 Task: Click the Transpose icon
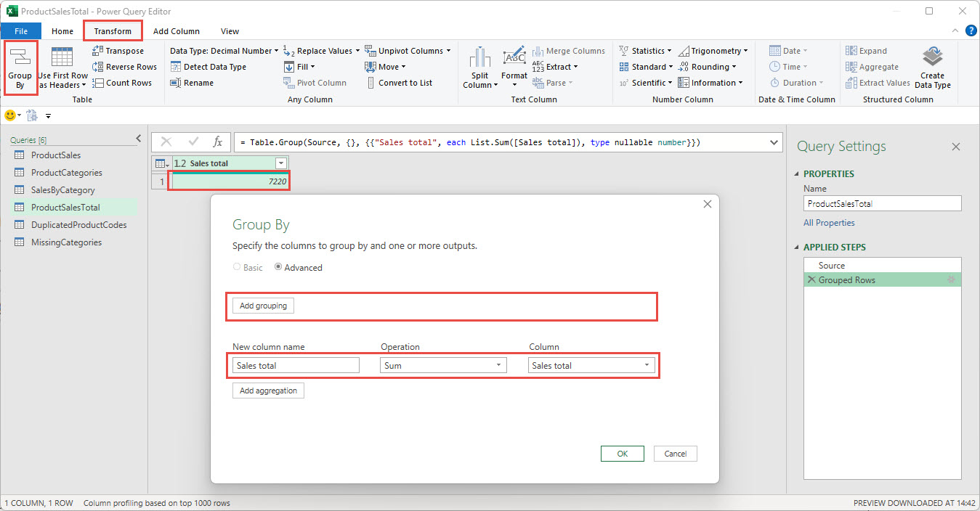(x=125, y=50)
